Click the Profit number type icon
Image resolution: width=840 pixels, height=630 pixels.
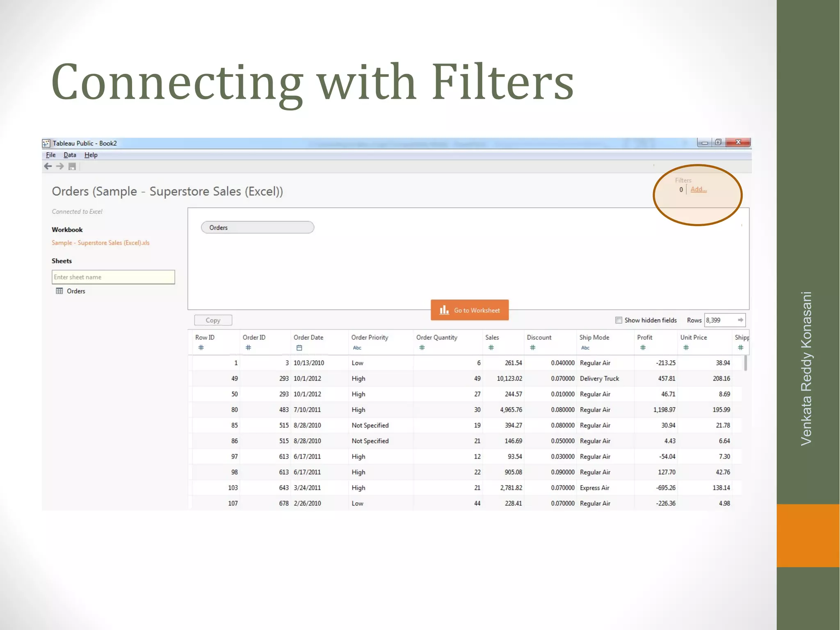coord(643,348)
